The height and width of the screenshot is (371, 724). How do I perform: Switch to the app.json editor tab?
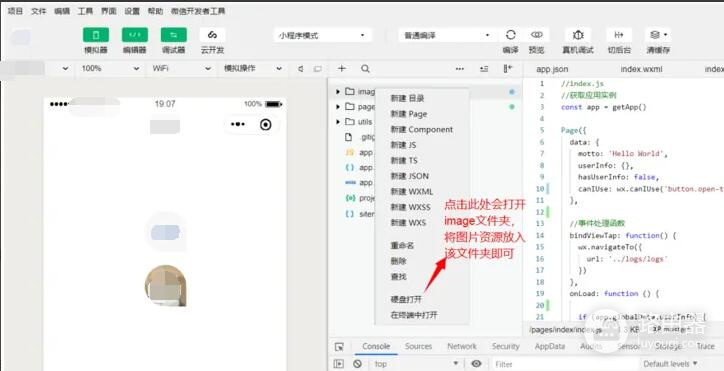click(552, 69)
